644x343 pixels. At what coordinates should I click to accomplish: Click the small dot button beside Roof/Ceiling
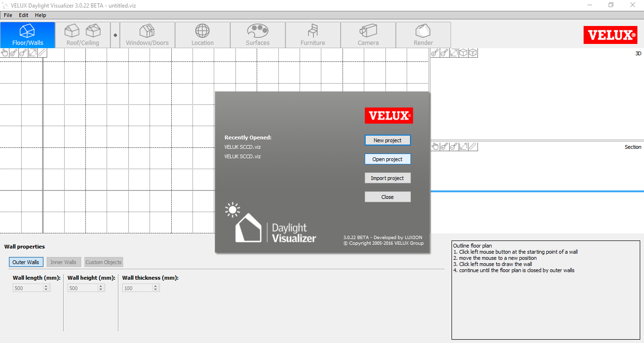pyautogui.click(x=115, y=35)
